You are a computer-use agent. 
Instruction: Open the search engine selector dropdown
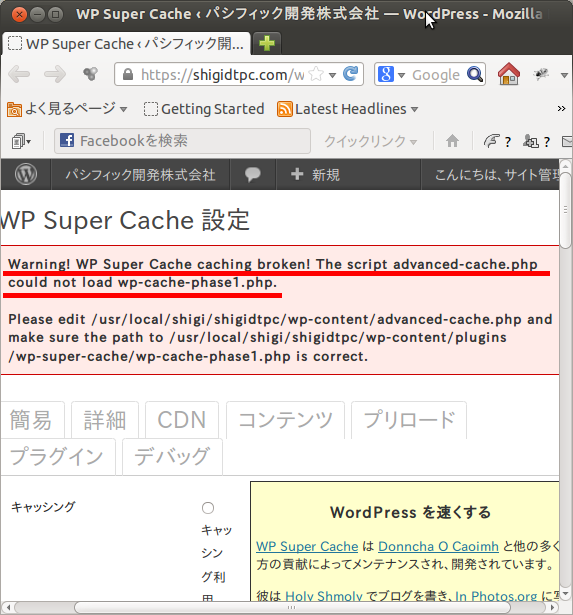[401, 75]
